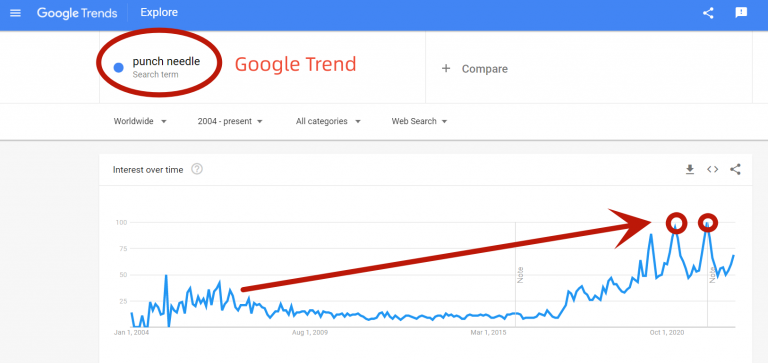This screenshot has height=363, width=768.
Task: Open the embed code icon for the chart
Action: pos(712,169)
